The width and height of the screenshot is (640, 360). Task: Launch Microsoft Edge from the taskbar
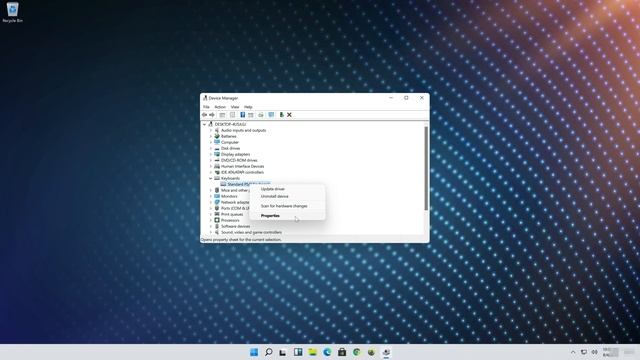(327, 352)
